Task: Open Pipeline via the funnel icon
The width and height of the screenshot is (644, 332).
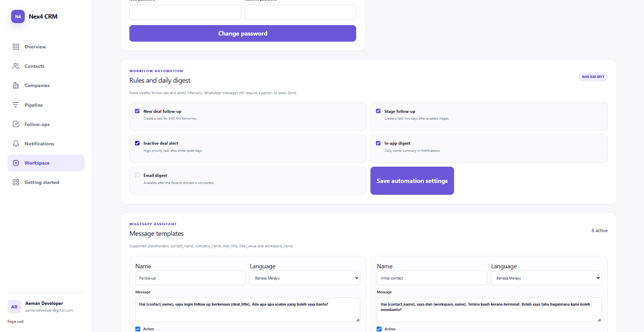Action: (16, 105)
